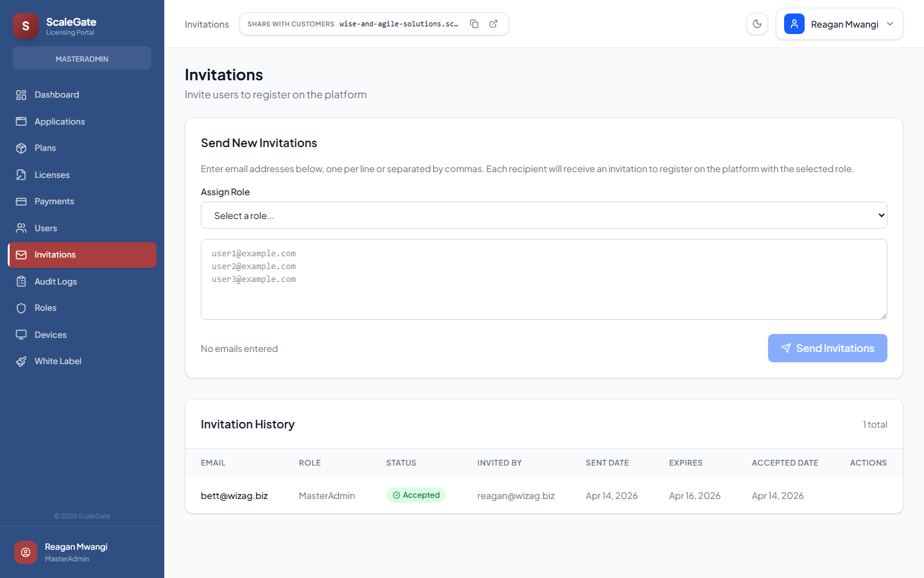Click the Payments card icon
Image resolution: width=924 pixels, height=578 pixels.
(21, 202)
